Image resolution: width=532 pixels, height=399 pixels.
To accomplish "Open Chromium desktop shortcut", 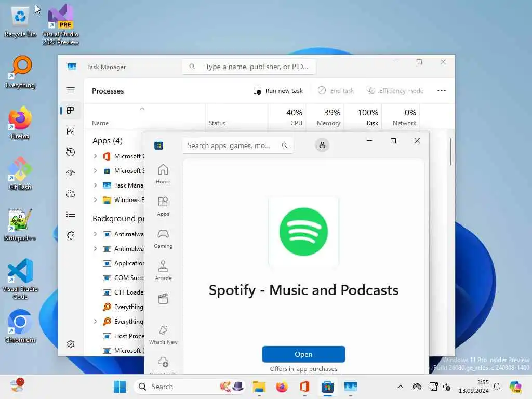I will (x=20, y=326).
